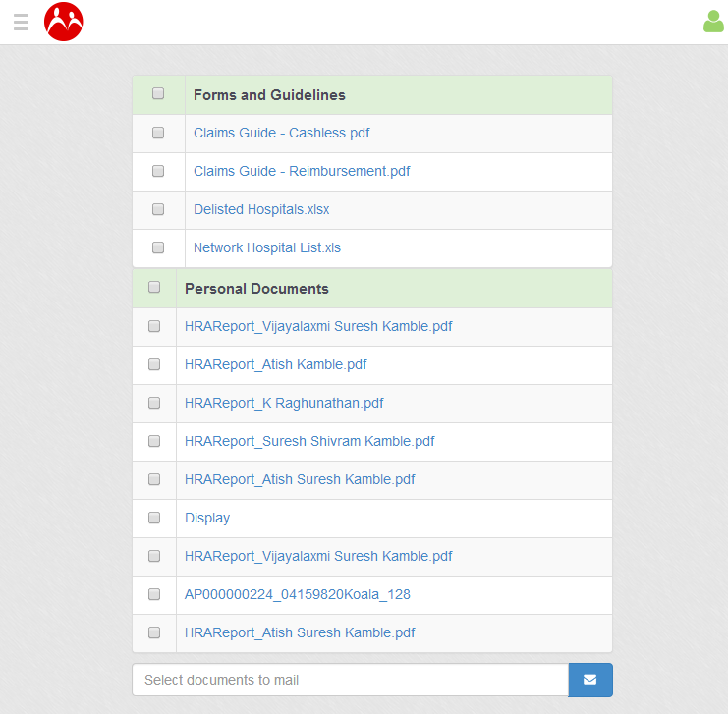
Task: Check the HRAReport_K Raghunathan.pdf checkbox
Action: pyautogui.click(x=154, y=403)
